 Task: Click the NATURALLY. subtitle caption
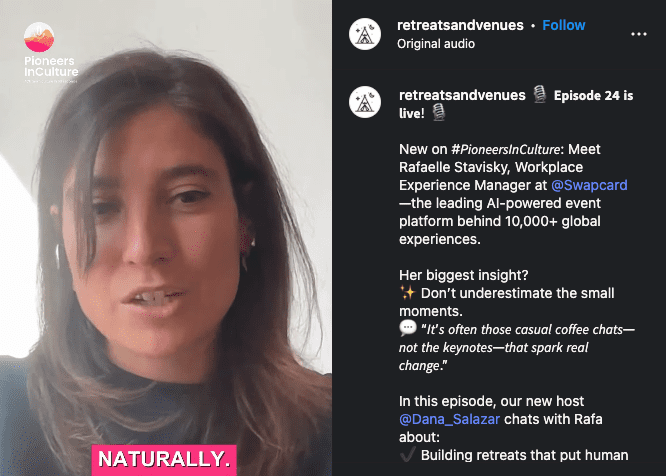click(164, 459)
